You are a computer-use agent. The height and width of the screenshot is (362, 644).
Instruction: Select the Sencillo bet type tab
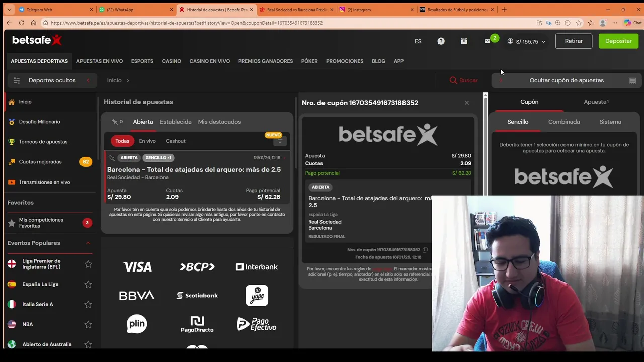(x=518, y=122)
